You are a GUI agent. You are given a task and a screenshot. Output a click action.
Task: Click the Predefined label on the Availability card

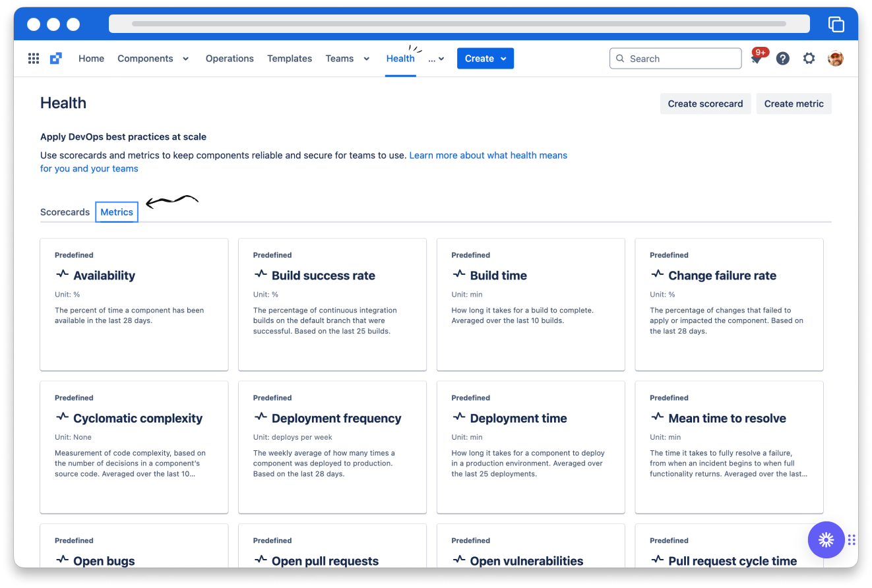click(x=74, y=255)
